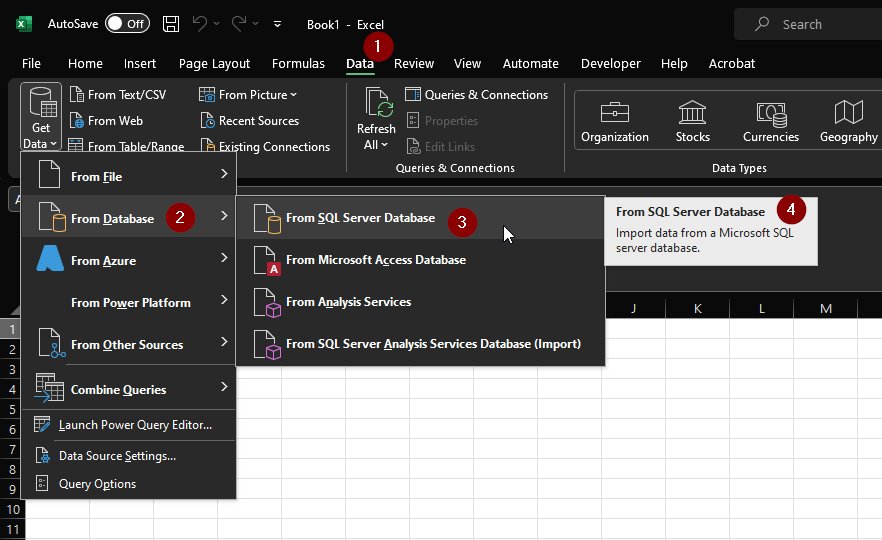This screenshot has width=882, height=540.
Task: Select row 5 header
Action: click(12, 410)
